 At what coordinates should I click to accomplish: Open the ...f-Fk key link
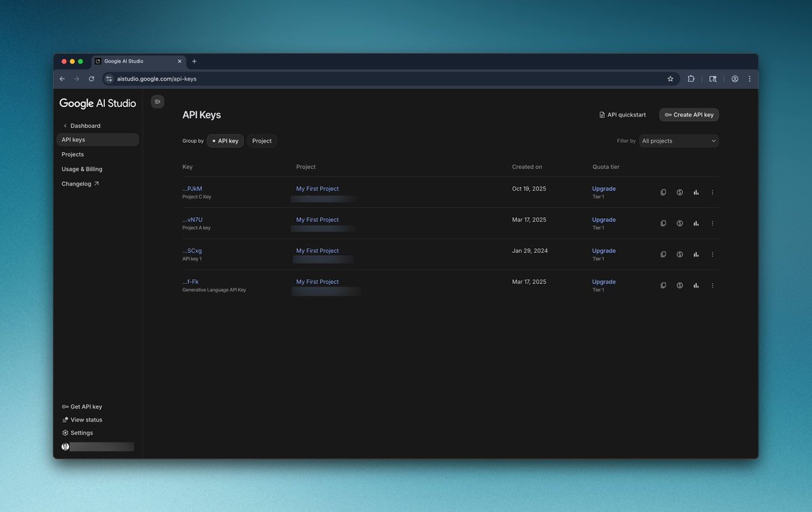[x=190, y=282]
